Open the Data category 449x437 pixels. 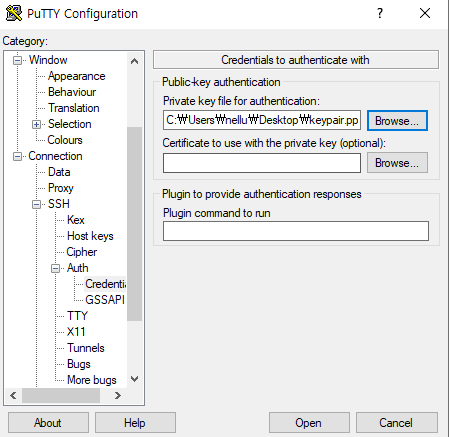coord(59,172)
